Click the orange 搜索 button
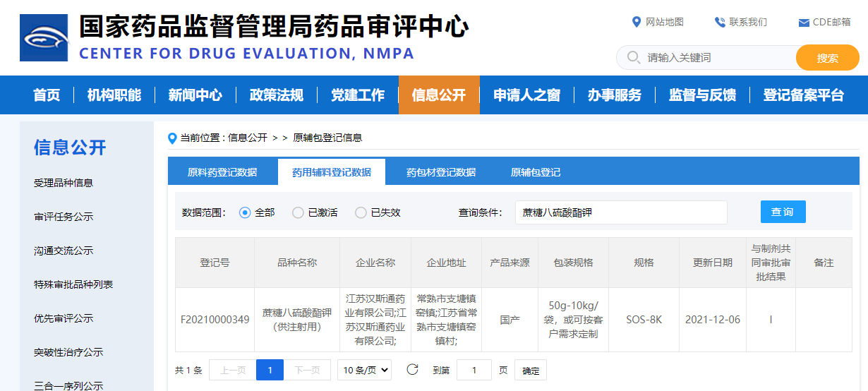 [828, 58]
